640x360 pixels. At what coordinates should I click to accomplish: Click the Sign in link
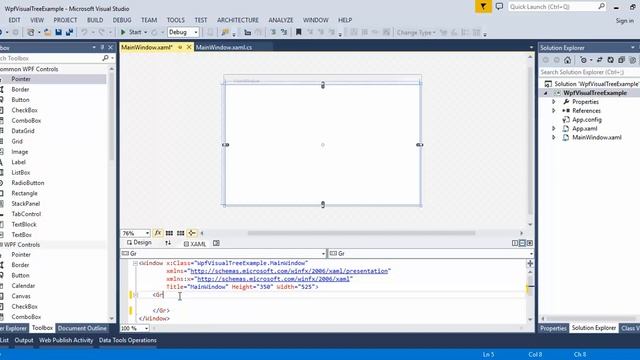[x=624, y=20]
